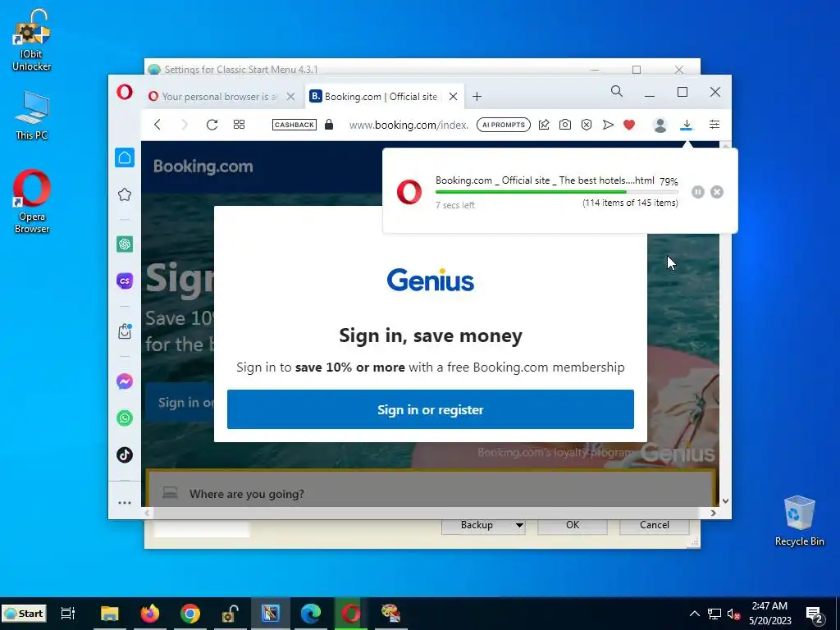
Task: Open Task View on taskbar
Action: tap(68, 614)
